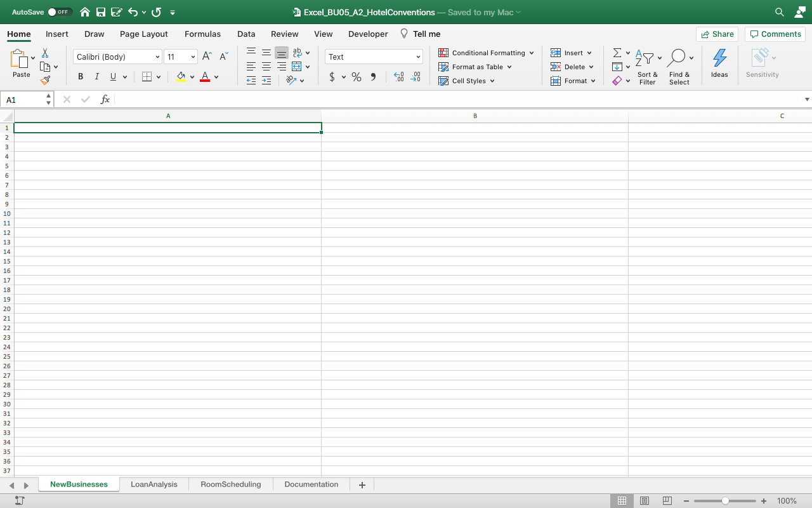Apply the yellow fill color
Image resolution: width=812 pixels, height=508 pixels.
(181, 77)
